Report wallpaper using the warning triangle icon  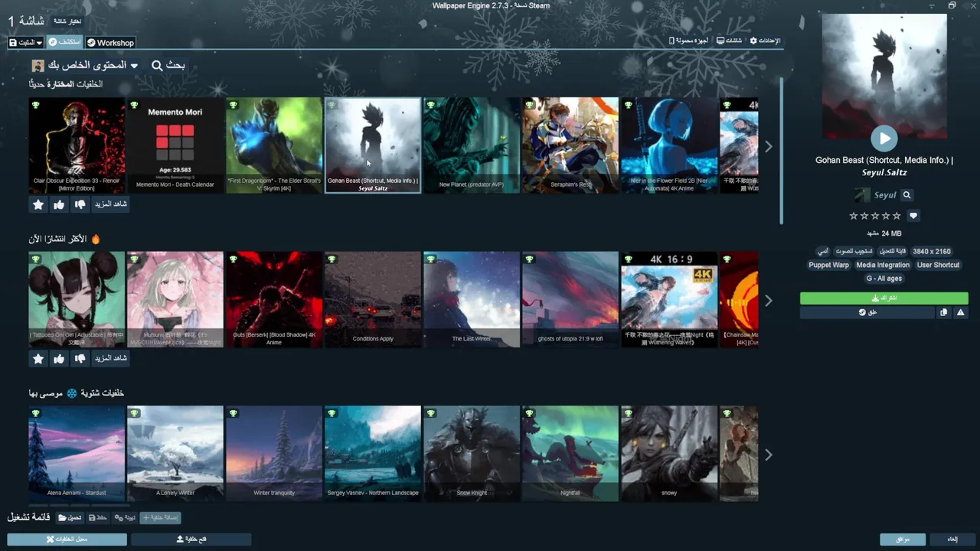click(x=961, y=312)
